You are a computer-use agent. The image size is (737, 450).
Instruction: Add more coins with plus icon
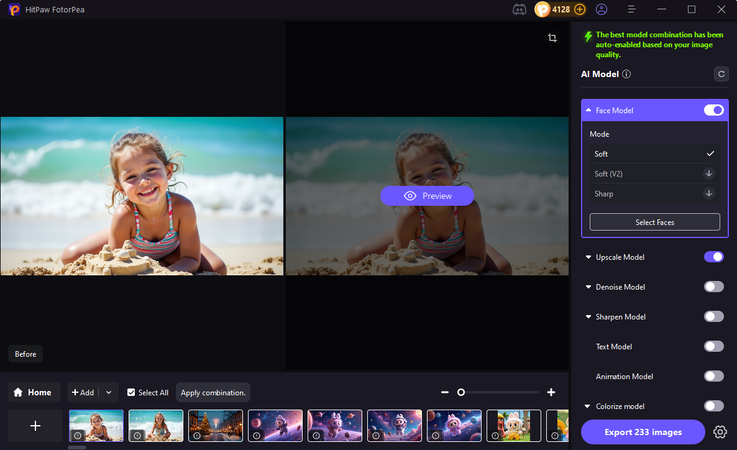580,9
